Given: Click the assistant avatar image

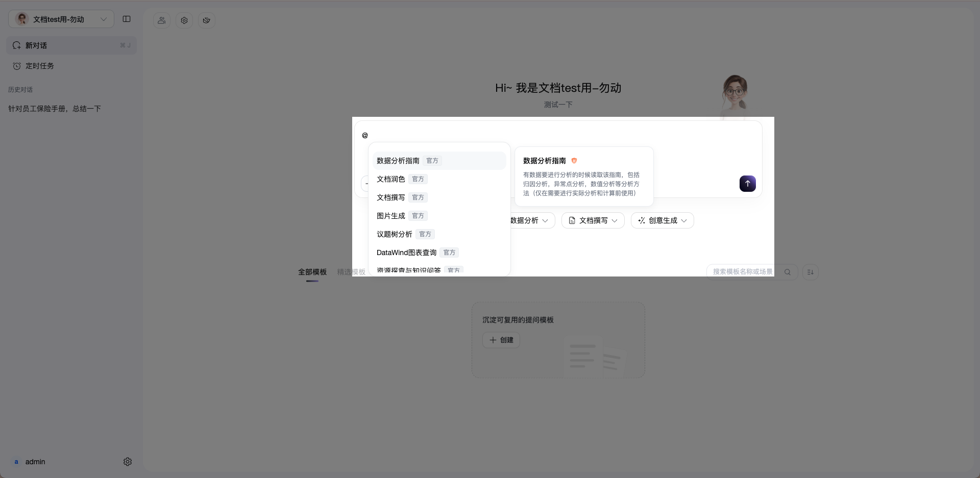Looking at the screenshot, I should point(734,97).
